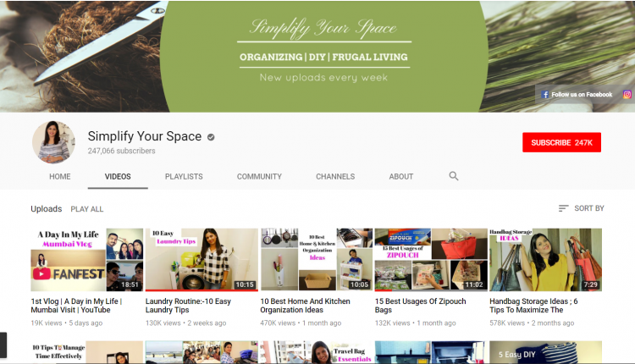Click '19K views • 5 days ago' text

point(67,323)
